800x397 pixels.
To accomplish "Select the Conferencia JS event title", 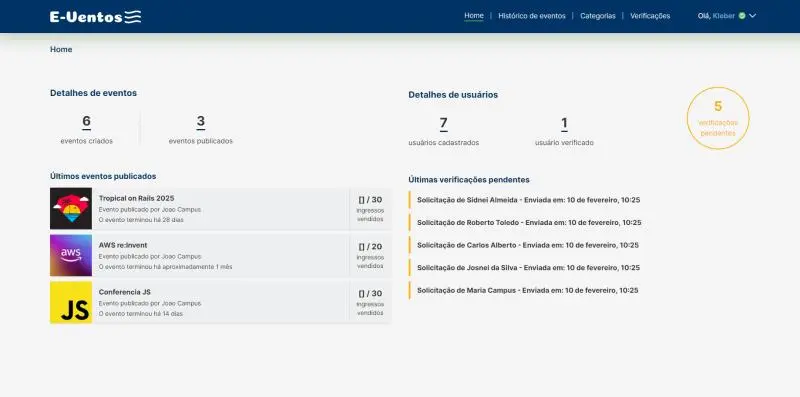I will [124, 292].
